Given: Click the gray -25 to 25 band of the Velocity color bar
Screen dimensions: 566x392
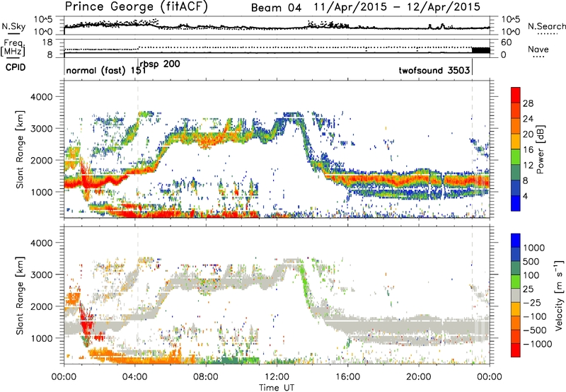Looking at the screenshot, I should point(516,296).
